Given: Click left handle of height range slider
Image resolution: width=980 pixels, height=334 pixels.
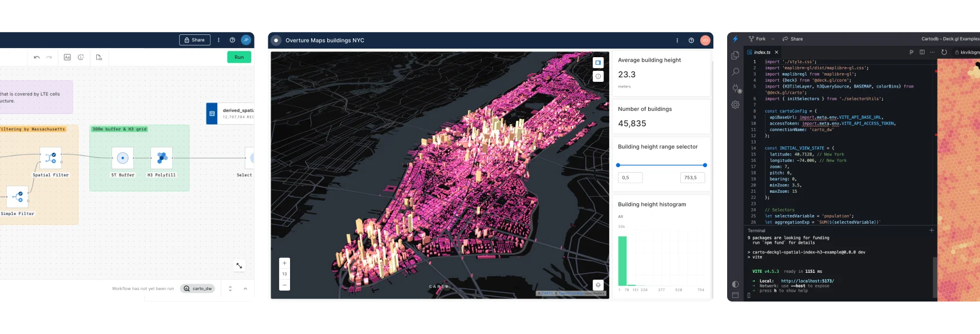Looking at the screenshot, I should [x=618, y=165].
